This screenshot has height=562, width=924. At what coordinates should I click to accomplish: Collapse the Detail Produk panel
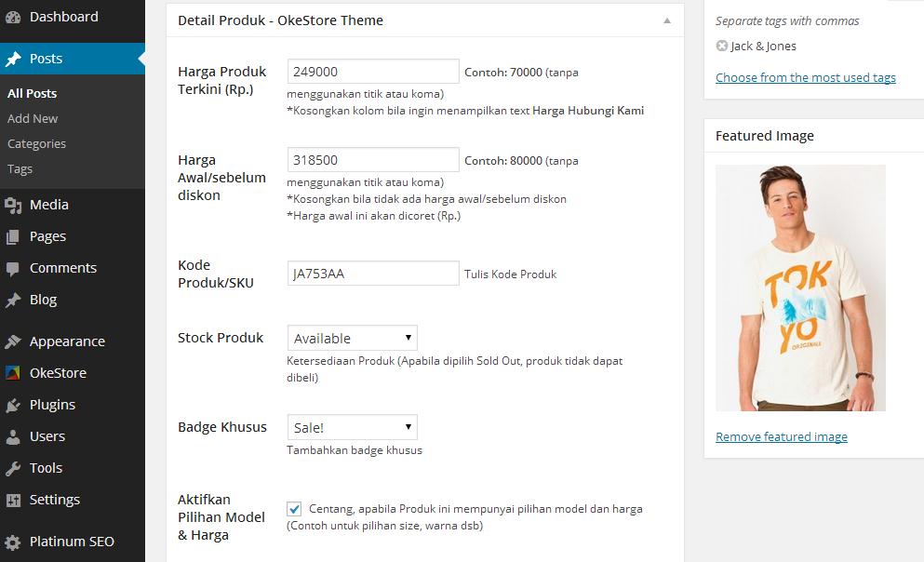666,20
